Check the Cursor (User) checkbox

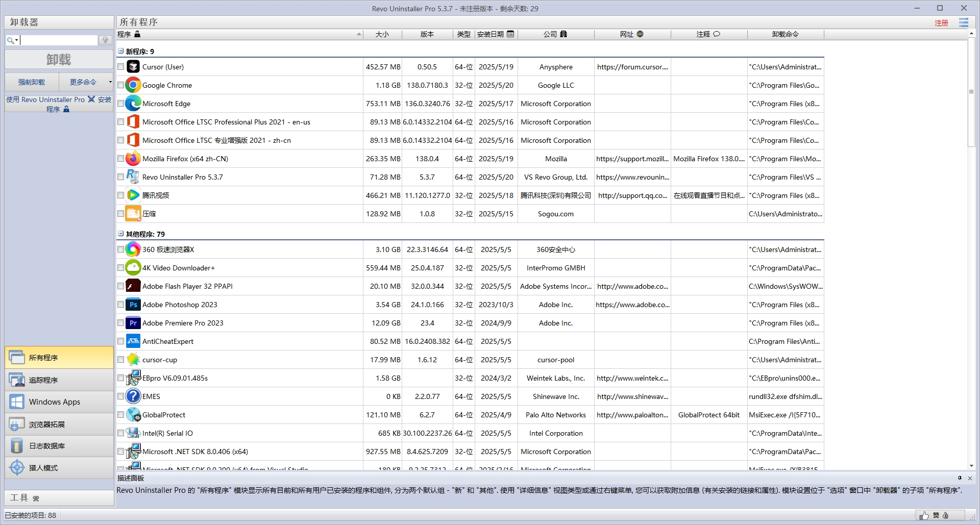pos(121,67)
